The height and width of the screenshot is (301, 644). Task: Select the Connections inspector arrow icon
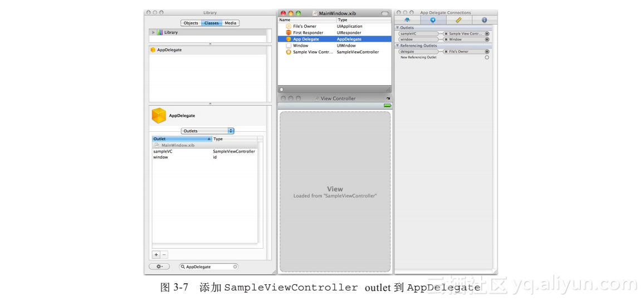pyautogui.click(x=433, y=19)
